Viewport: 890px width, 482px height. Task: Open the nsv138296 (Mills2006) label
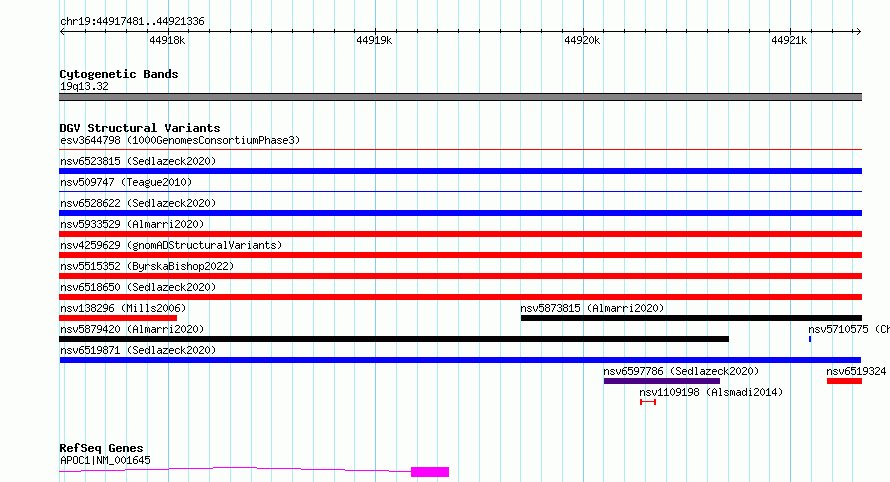click(123, 308)
